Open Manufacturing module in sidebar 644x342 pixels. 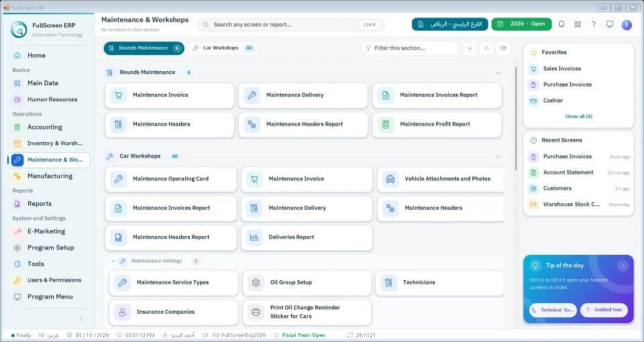pyautogui.click(x=48, y=176)
